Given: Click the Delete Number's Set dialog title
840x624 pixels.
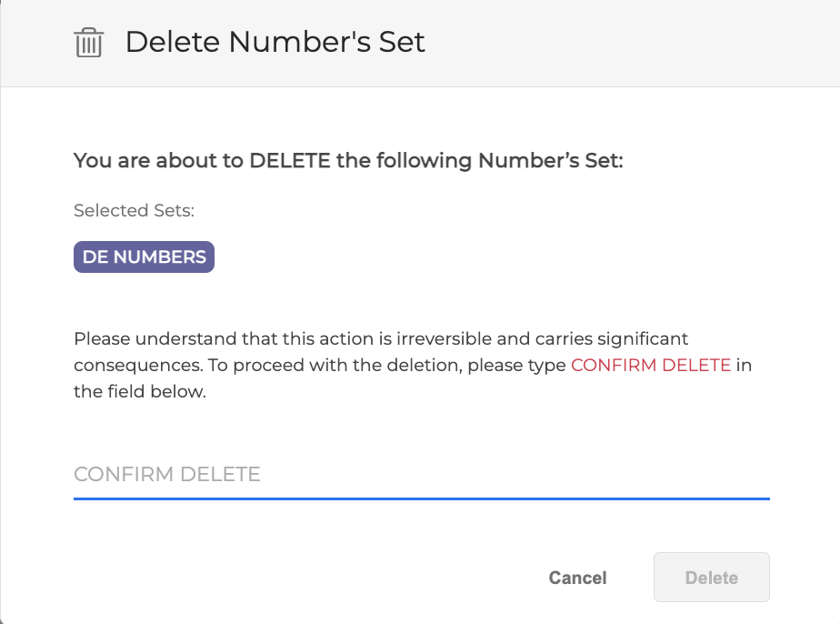Looking at the screenshot, I should coord(275,42).
